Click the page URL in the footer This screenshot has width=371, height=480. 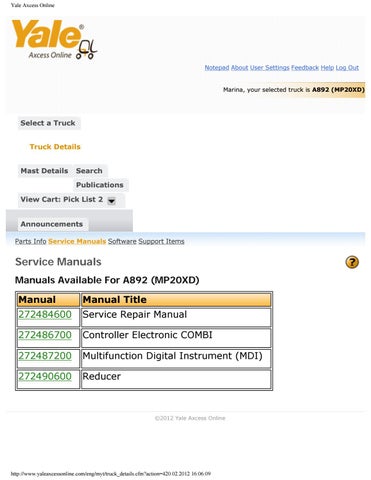tap(111, 474)
